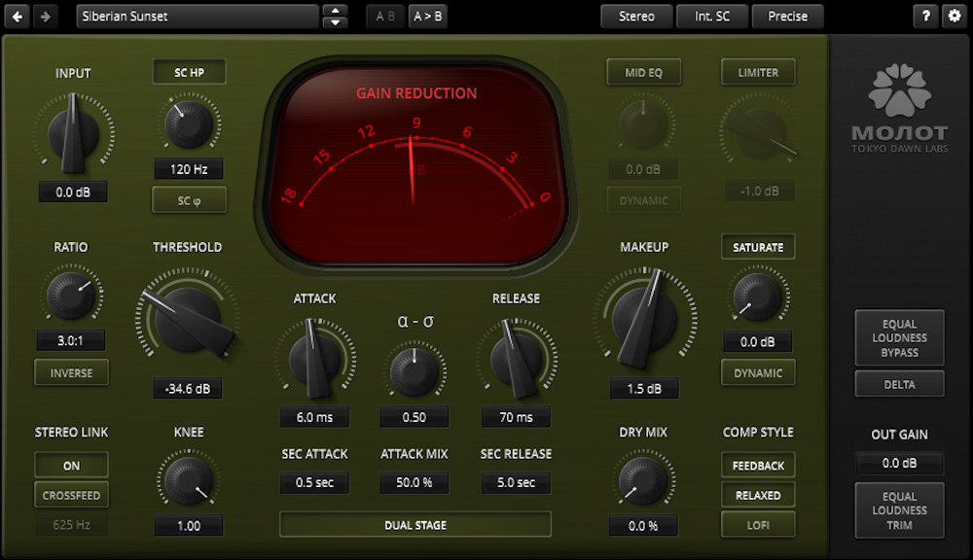The image size is (973, 560).
Task: Click the help question mark icon
Action: click(925, 16)
